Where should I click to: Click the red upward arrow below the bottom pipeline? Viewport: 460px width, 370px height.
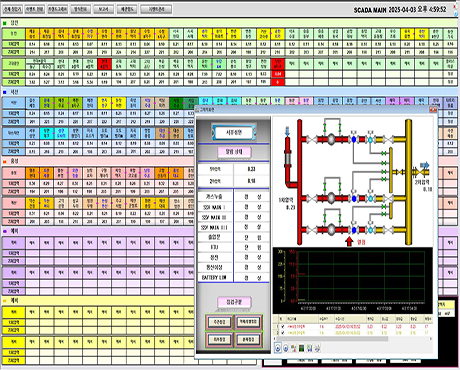[349, 241]
